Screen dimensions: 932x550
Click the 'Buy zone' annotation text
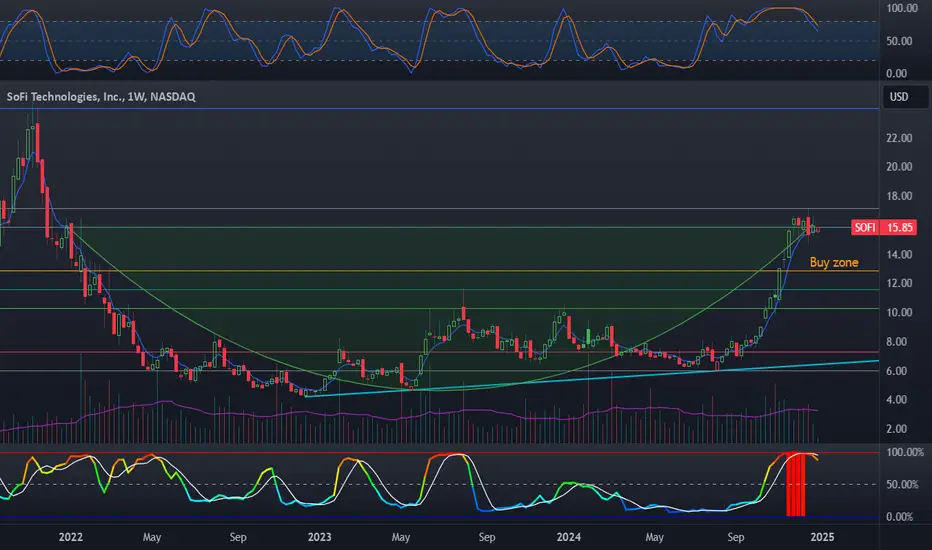pyautogui.click(x=834, y=262)
